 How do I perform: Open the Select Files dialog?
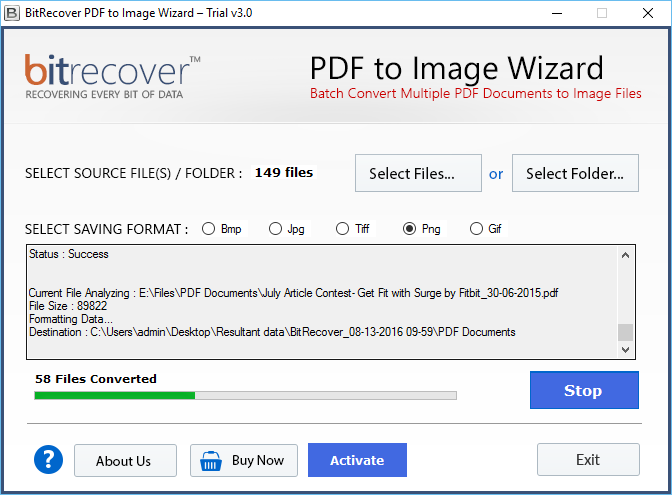[x=418, y=173]
